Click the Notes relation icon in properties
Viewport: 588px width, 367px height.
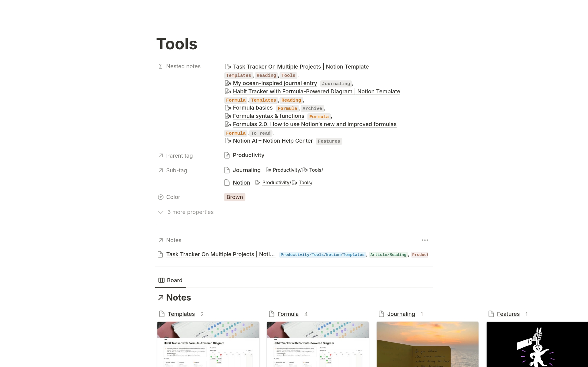pos(161,240)
